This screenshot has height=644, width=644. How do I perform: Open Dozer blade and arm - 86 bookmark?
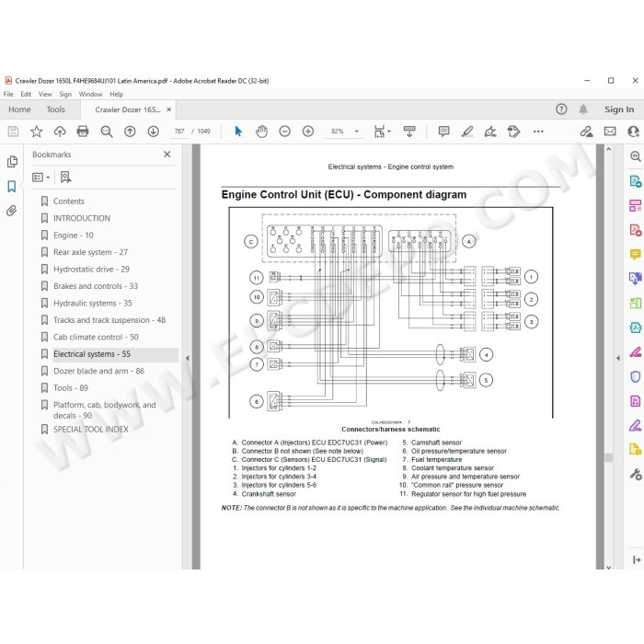[98, 371]
